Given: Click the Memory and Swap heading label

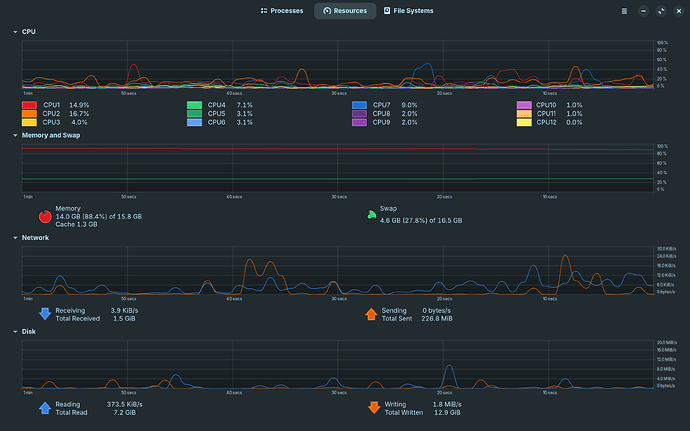Looking at the screenshot, I should point(51,135).
